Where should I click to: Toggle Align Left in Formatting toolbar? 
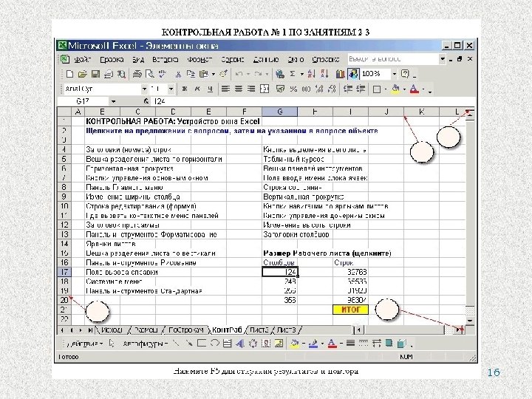pos(225,89)
